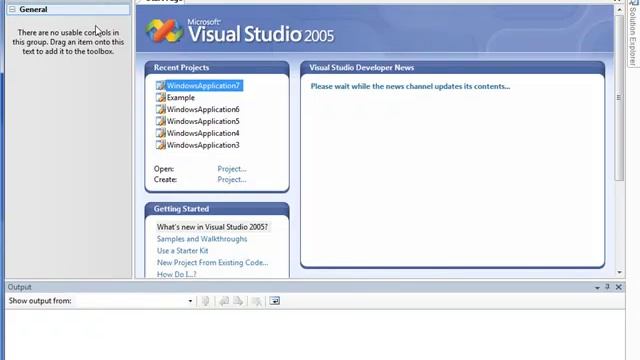Click the Start Page scrollbar up arrow
The height and width of the screenshot is (360, 640).
[619, 9]
